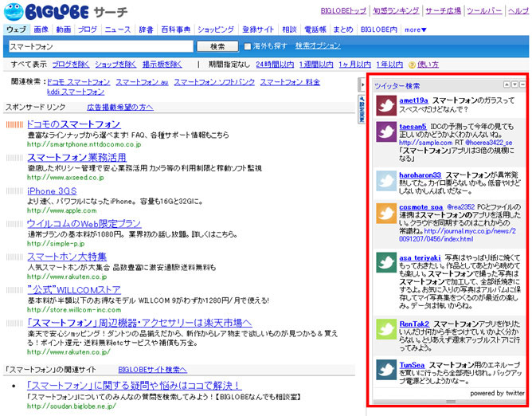Image resolution: width=532 pixels, height=416 pixels.
Task: Open BIGLOBEサイト検索へ link
Action: coord(153,370)
